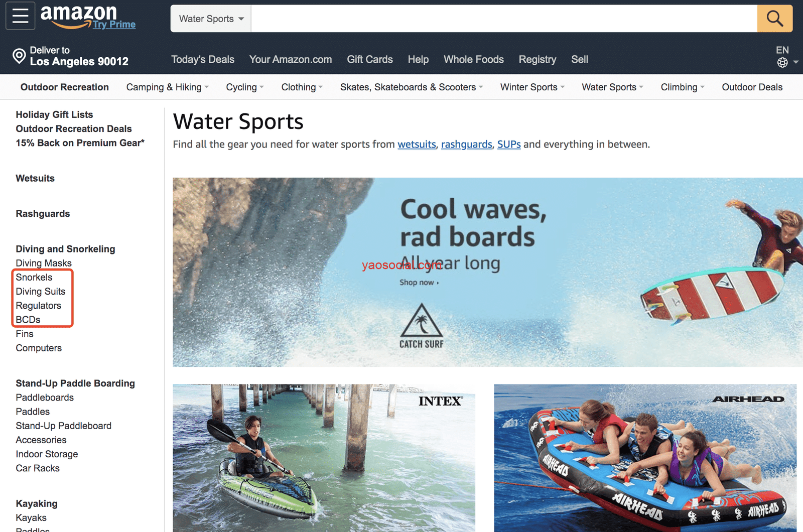Go to Whole Foods page
This screenshot has width=803, height=532.
coord(473,59)
